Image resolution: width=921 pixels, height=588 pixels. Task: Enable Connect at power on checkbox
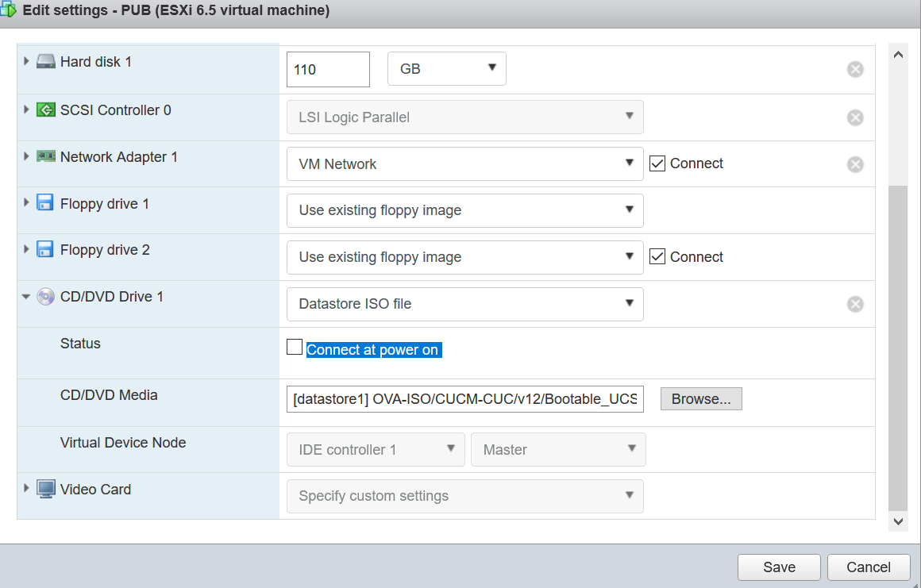coord(295,348)
